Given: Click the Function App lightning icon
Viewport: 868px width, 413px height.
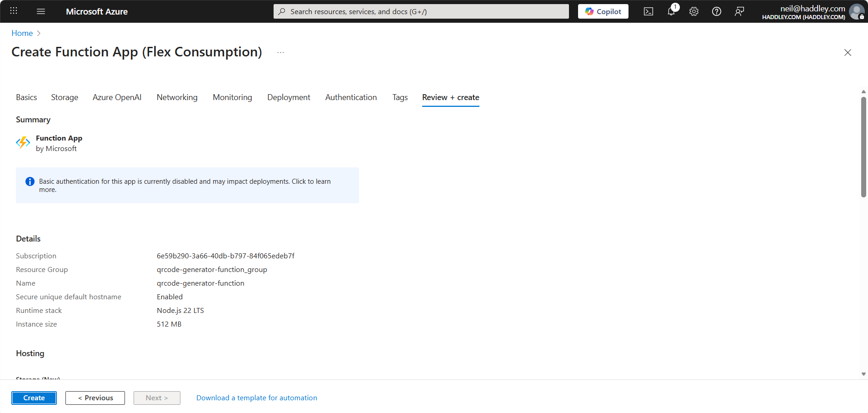Looking at the screenshot, I should pos(23,142).
